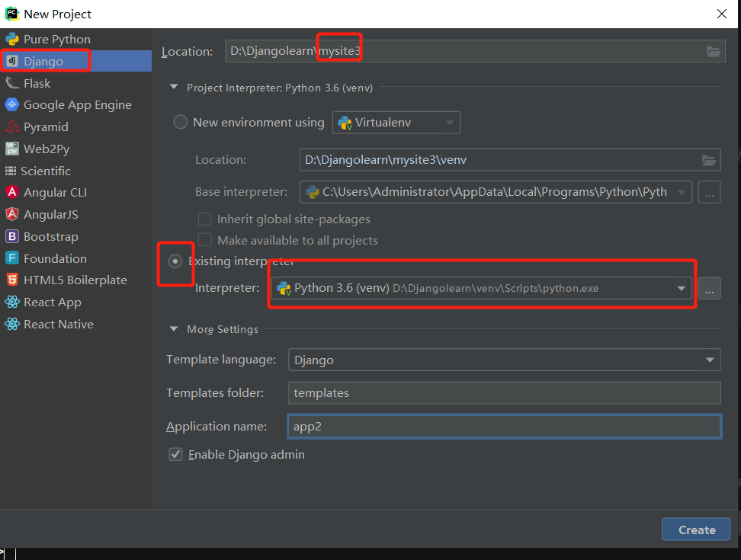Pick the Google App Engine icon
Image resolution: width=741 pixels, height=560 pixels.
(x=12, y=104)
